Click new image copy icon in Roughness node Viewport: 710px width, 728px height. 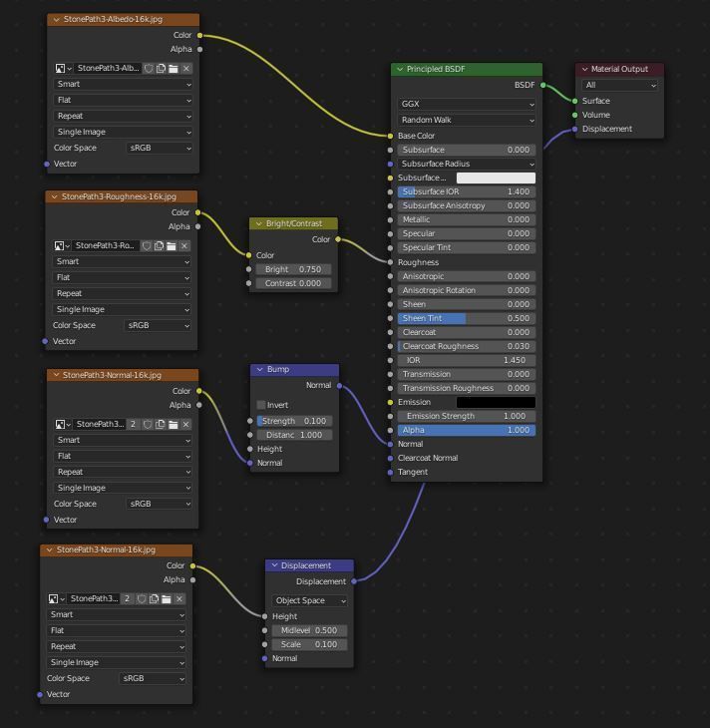(159, 245)
